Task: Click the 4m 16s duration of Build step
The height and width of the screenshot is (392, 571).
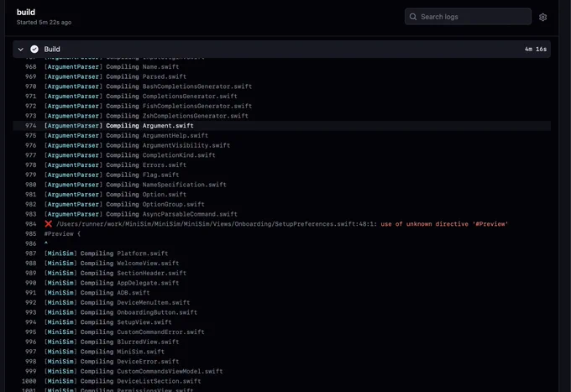Action: [x=536, y=50]
